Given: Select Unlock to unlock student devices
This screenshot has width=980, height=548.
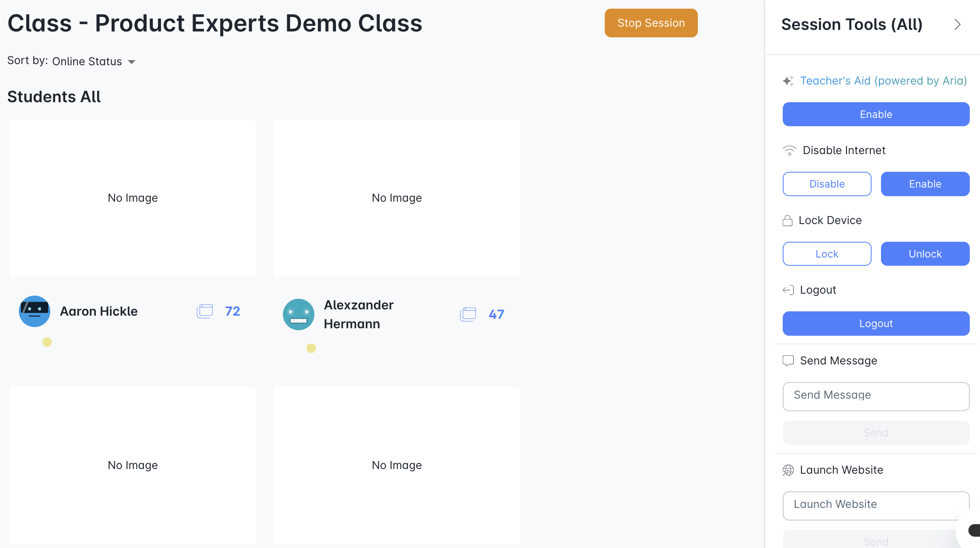Looking at the screenshot, I should pyautogui.click(x=925, y=254).
